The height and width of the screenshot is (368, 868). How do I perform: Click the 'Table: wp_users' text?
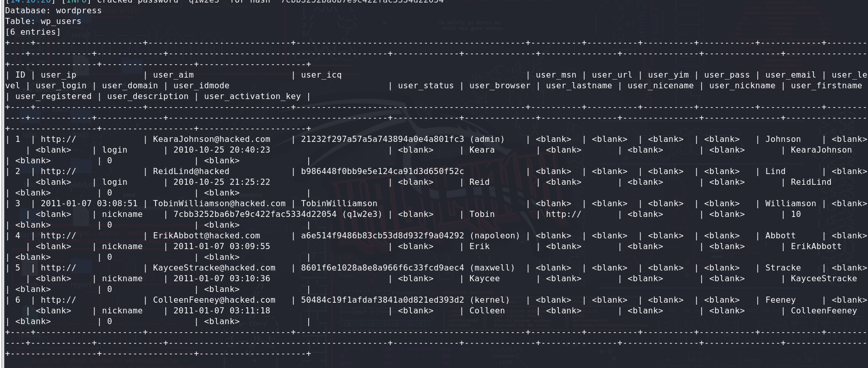43,21
